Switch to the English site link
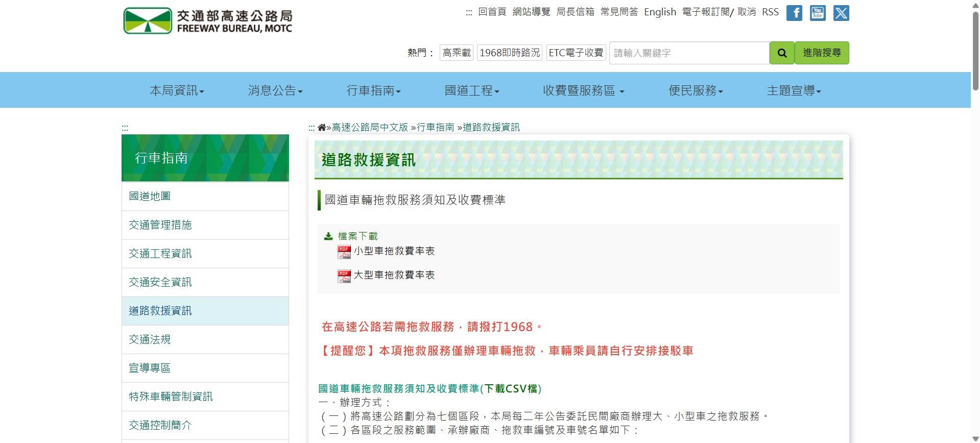 660,12
